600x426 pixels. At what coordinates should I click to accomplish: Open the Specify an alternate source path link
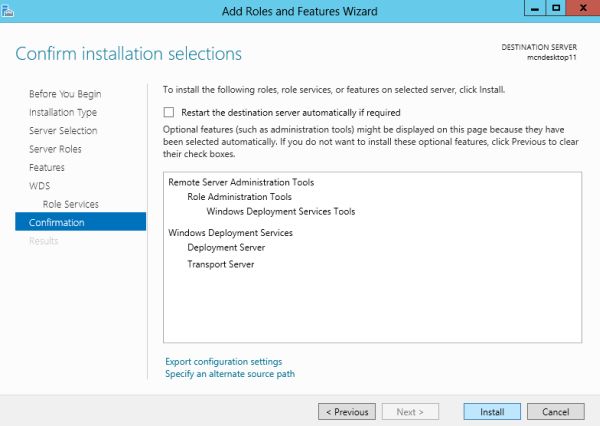pyautogui.click(x=230, y=374)
